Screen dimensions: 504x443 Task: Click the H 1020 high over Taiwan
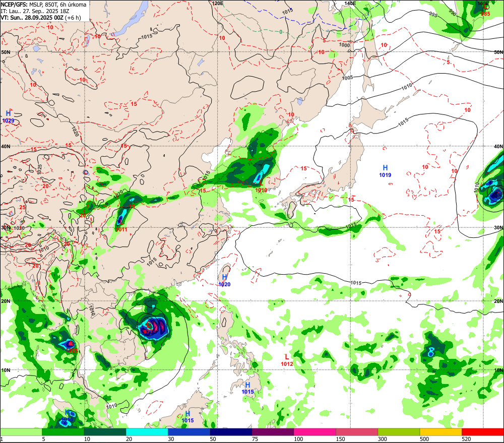224,281
